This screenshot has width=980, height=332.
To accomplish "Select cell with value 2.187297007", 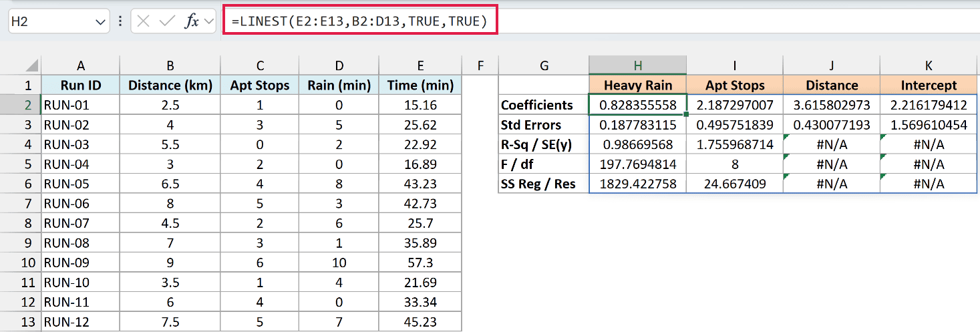I will [x=735, y=105].
